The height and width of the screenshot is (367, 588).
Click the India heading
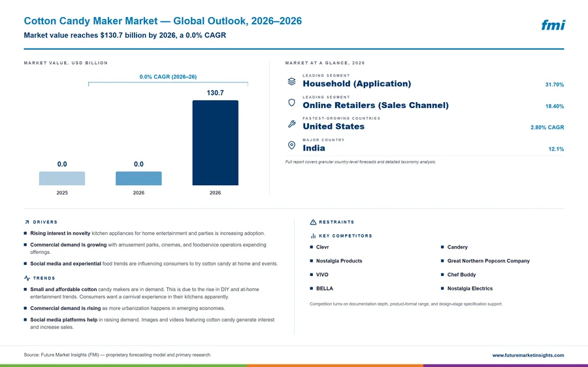(314, 148)
